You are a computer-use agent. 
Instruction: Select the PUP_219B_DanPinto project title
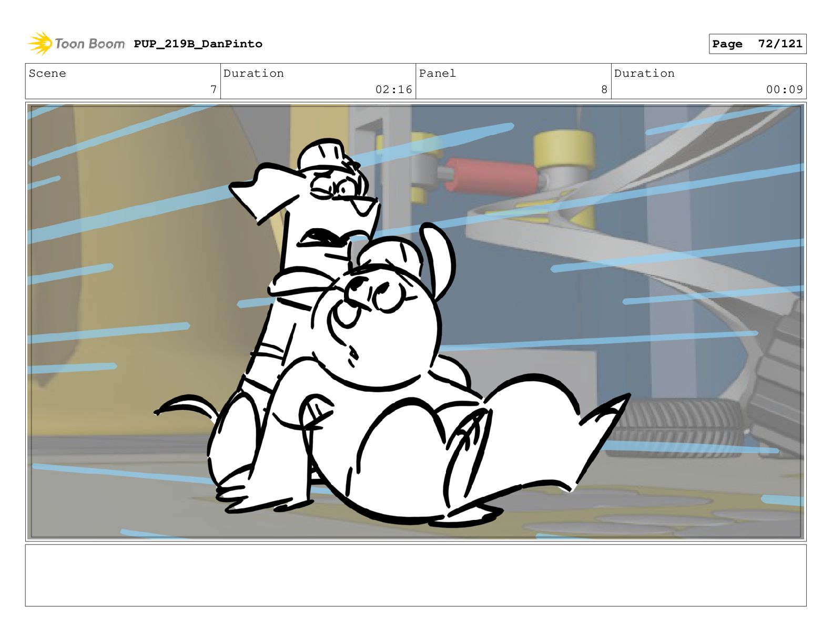coord(198,44)
